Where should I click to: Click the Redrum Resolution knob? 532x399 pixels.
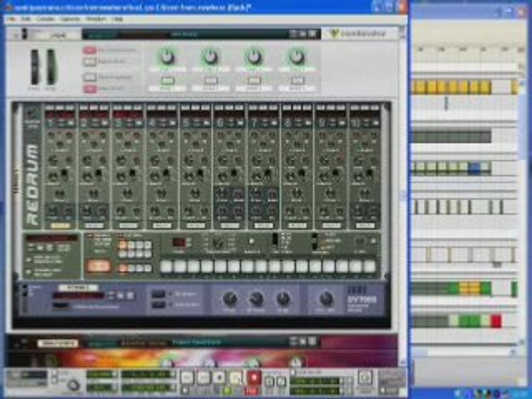(x=218, y=243)
